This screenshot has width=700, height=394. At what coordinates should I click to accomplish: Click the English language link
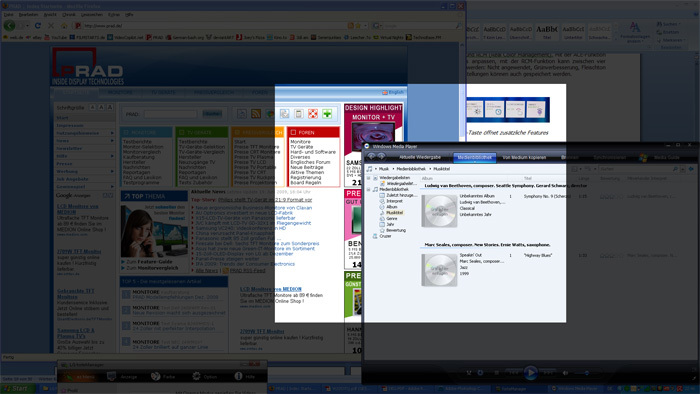click(396, 92)
